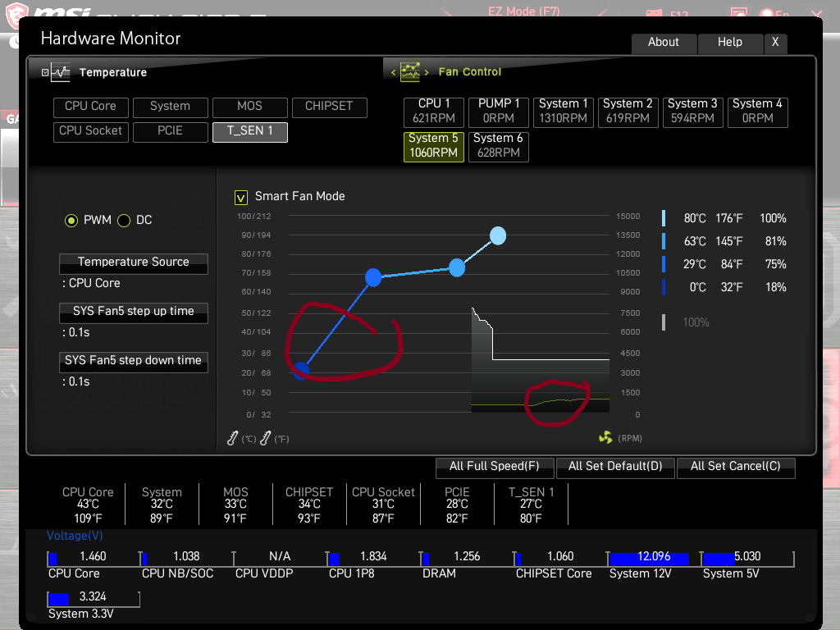This screenshot has height=630, width=840.
Task: Click the PCIE 28°C reading
Action: 457,504
